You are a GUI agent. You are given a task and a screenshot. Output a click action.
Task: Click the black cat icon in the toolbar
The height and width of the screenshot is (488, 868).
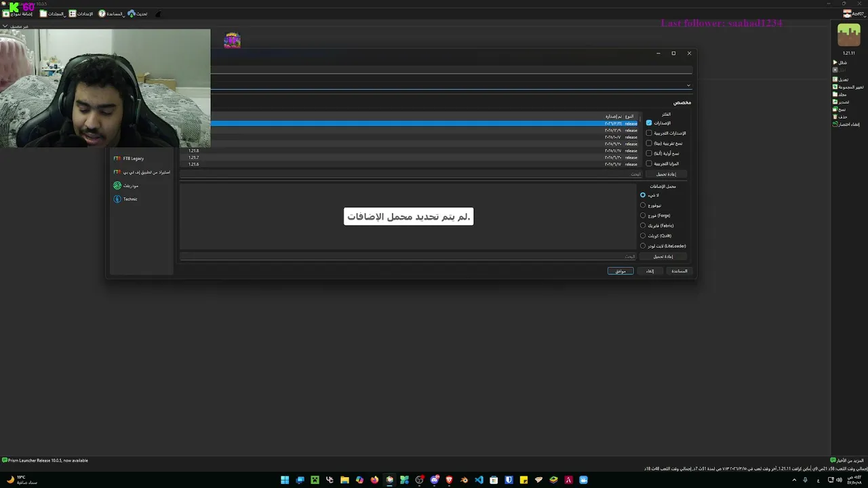159,14
